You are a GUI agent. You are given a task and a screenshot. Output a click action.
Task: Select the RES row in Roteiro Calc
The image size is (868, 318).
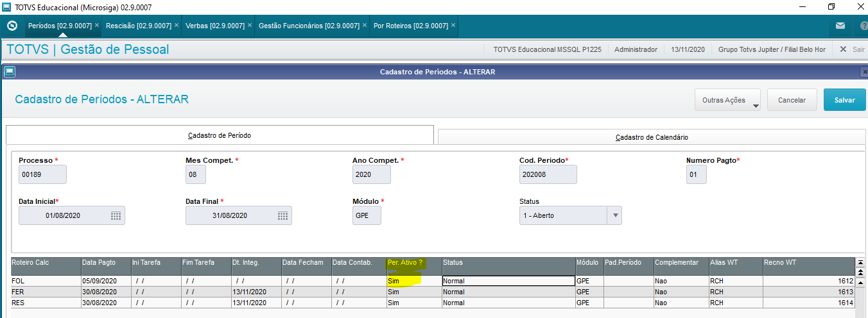tap(46, 303)
